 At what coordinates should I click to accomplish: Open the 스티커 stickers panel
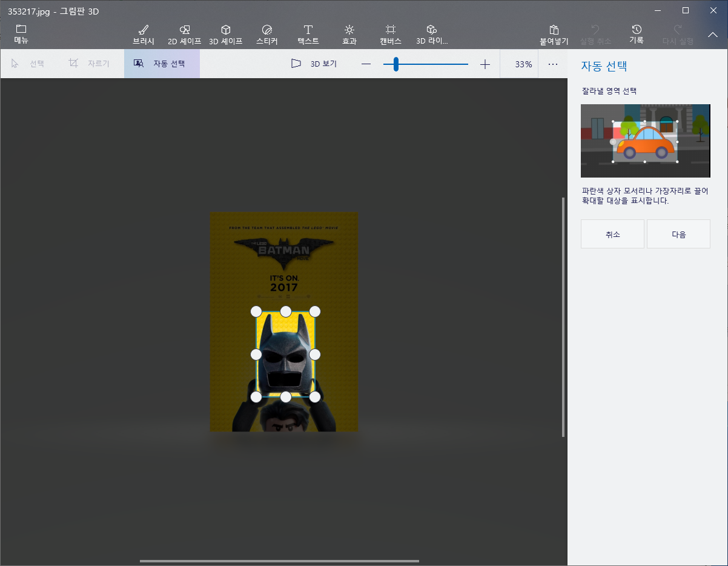(x=267, y=35)
